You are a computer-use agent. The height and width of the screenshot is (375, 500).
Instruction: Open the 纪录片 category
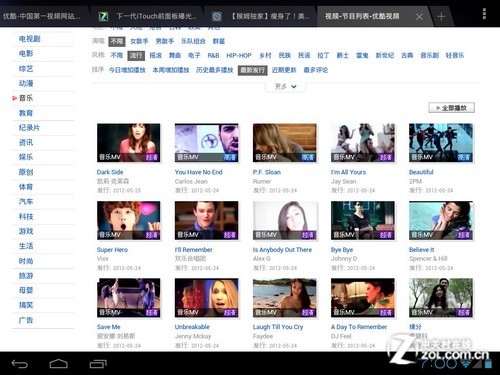pyautogui.click(x=29, y=128)
